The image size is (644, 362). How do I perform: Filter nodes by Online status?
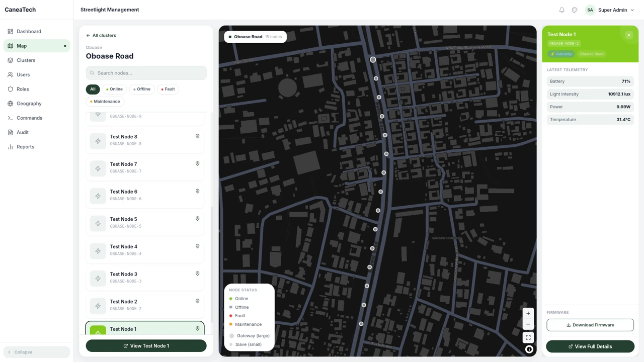coord(115,89)
